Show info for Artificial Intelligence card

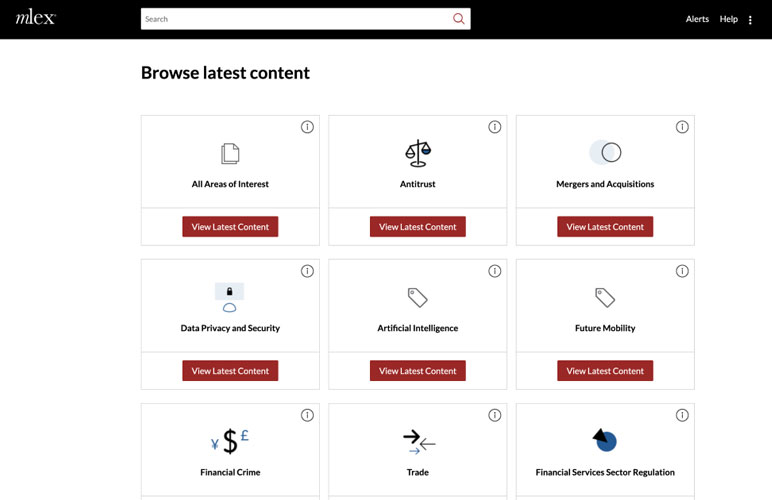tap(494, 271)
